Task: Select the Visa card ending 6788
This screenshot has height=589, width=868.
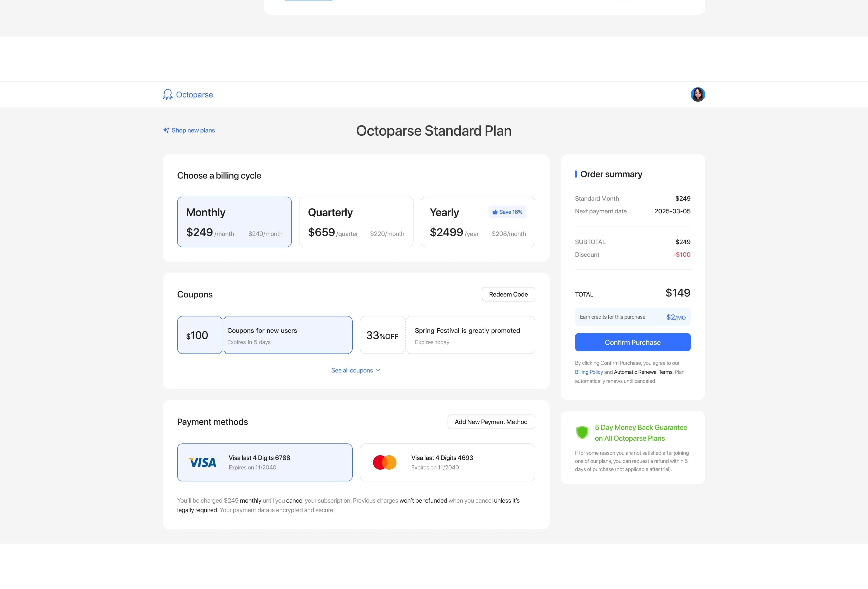Action: point(265,462)
